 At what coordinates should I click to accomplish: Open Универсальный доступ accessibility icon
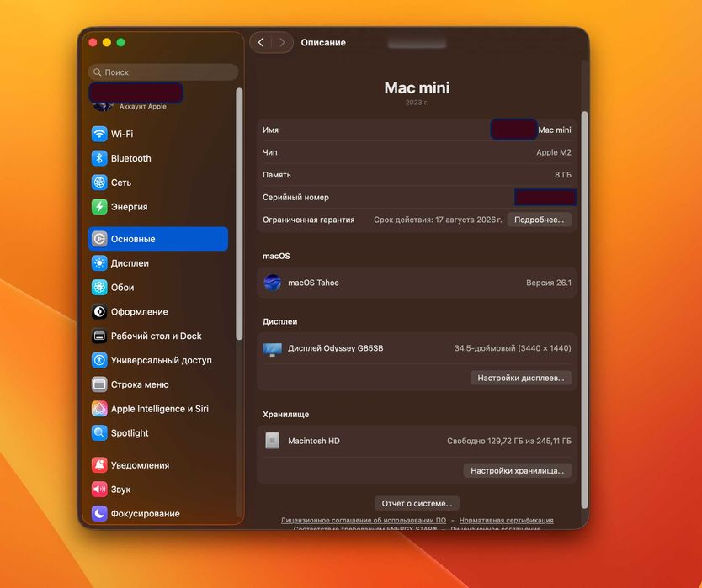point(99,360)
